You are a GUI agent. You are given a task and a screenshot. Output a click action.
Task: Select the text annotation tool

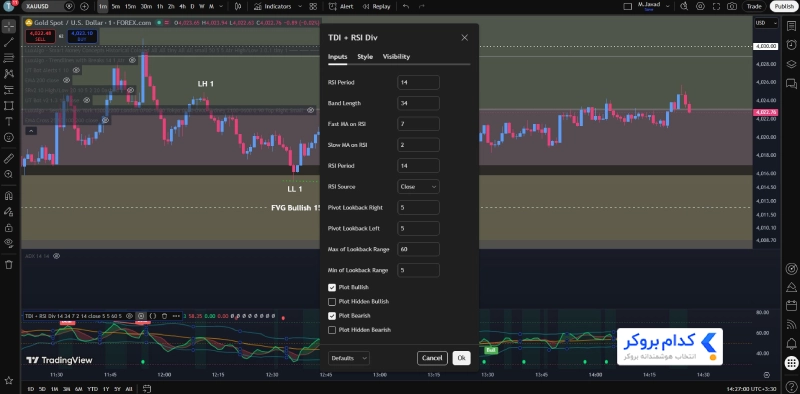point(9,121)
